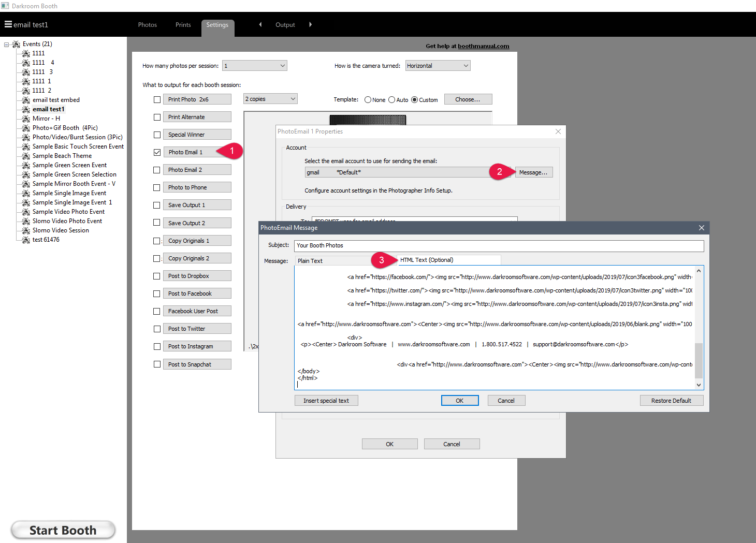Viewport: 756px width, 543px height.
Task: Click OK in PhotoEmail Message dialog
Action: (x=460, y=401)
